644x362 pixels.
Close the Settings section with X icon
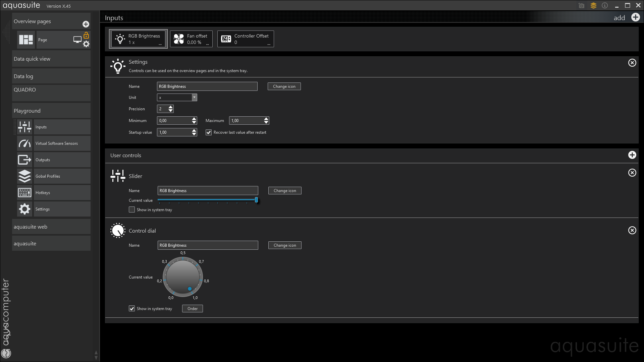click(x=632, y=63)
